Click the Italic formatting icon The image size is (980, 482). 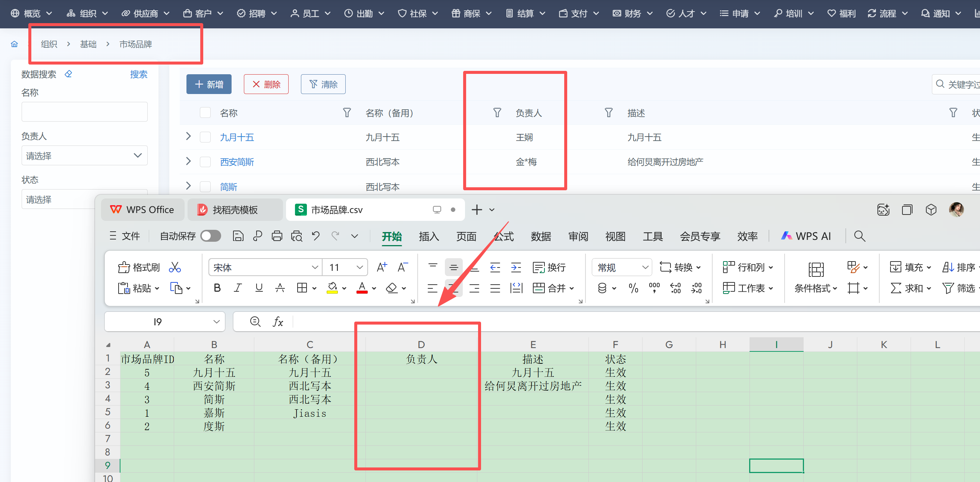coord(238,288)
